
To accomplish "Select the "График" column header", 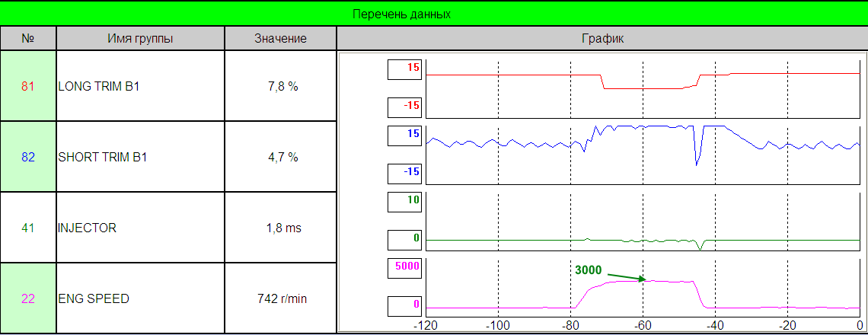I will 602,39.
